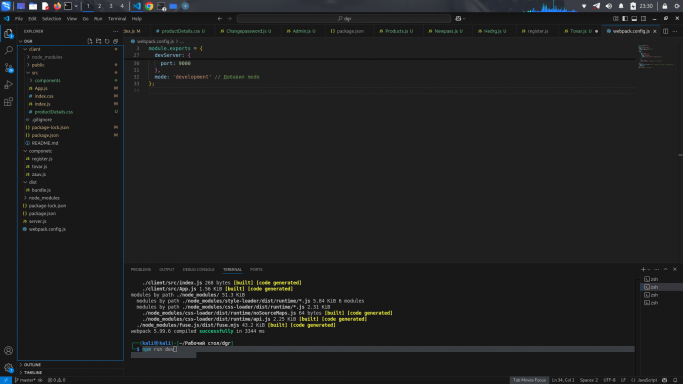Expand the components folder
683x384 pixels.
point(70,81)
